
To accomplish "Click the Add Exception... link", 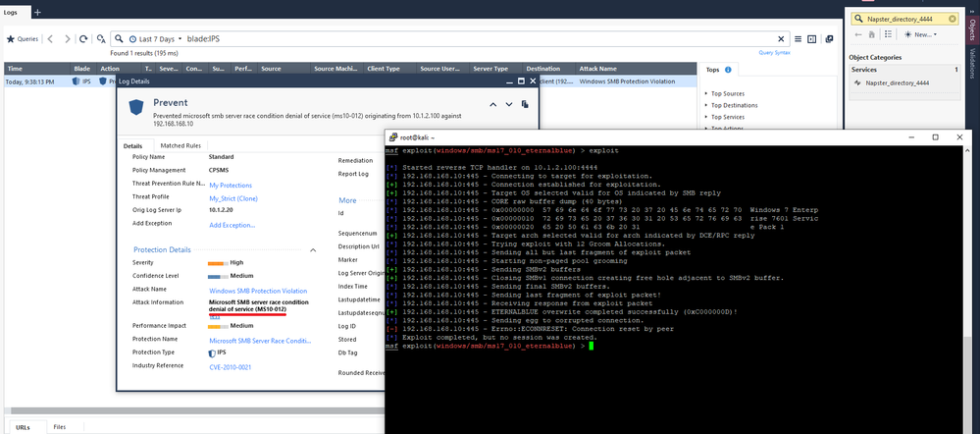I will (x=232, y=225).
